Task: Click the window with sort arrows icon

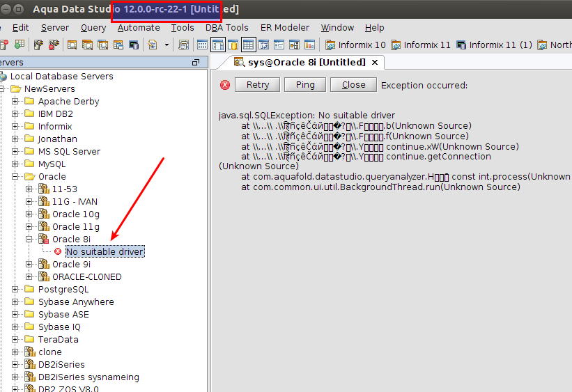Action: click(x=264, y=45)
